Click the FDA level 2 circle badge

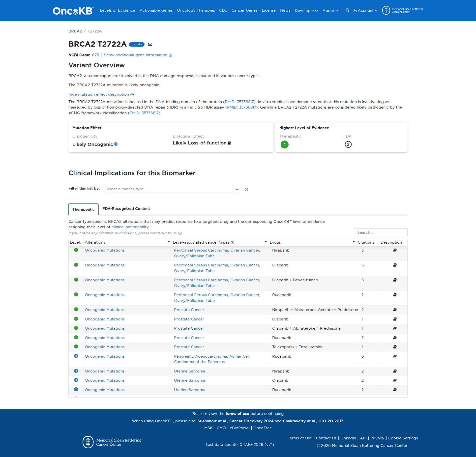[348, 144]
